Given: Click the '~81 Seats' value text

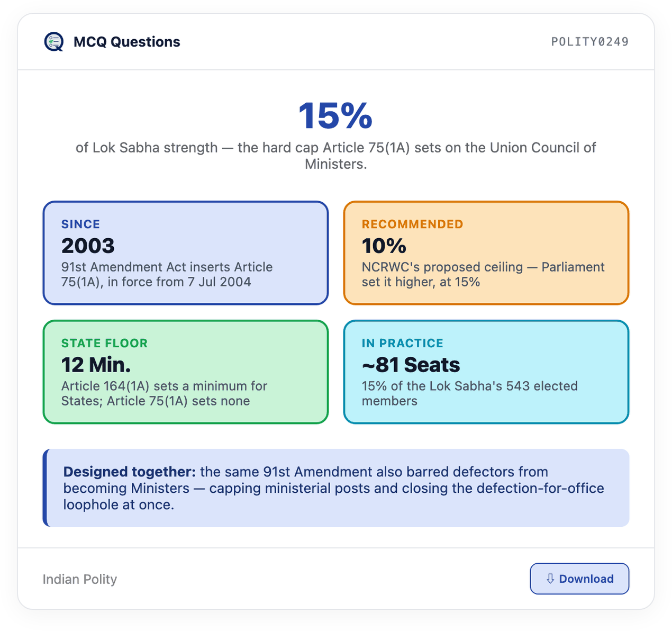Looking at the screenshot, I should [411, 365].
